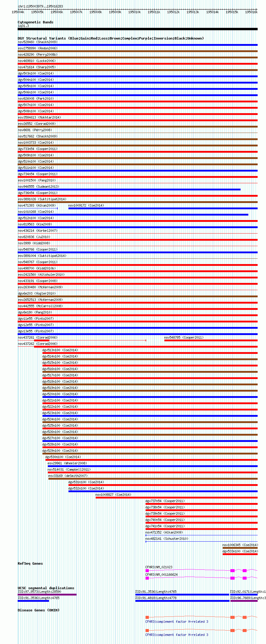The height and width of the screenshot is (644, 266).
Task: Click variant nsv471393 (Alkan2009)
Action: pyautogui.click(x=36, y=205)
